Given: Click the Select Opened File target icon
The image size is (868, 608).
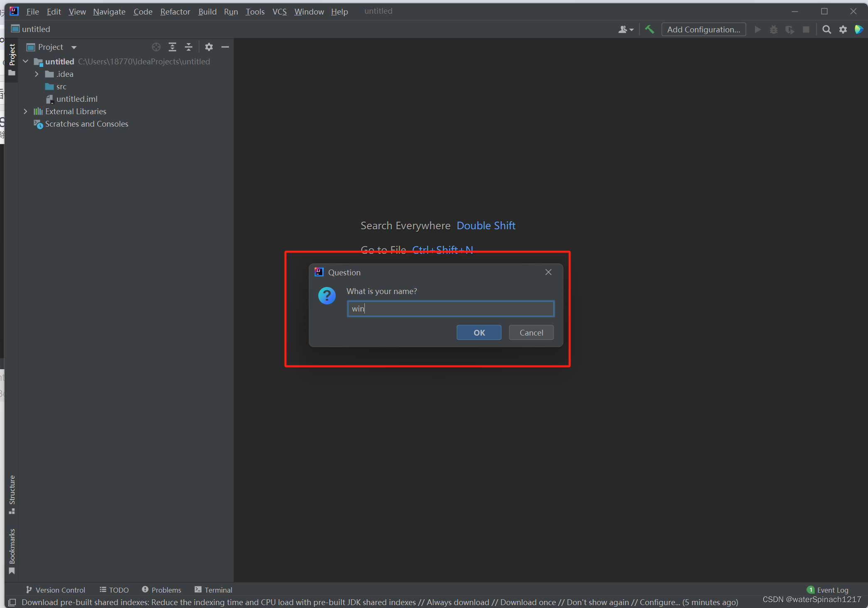Looking at the screenshot, I should (x=156, y=47).
